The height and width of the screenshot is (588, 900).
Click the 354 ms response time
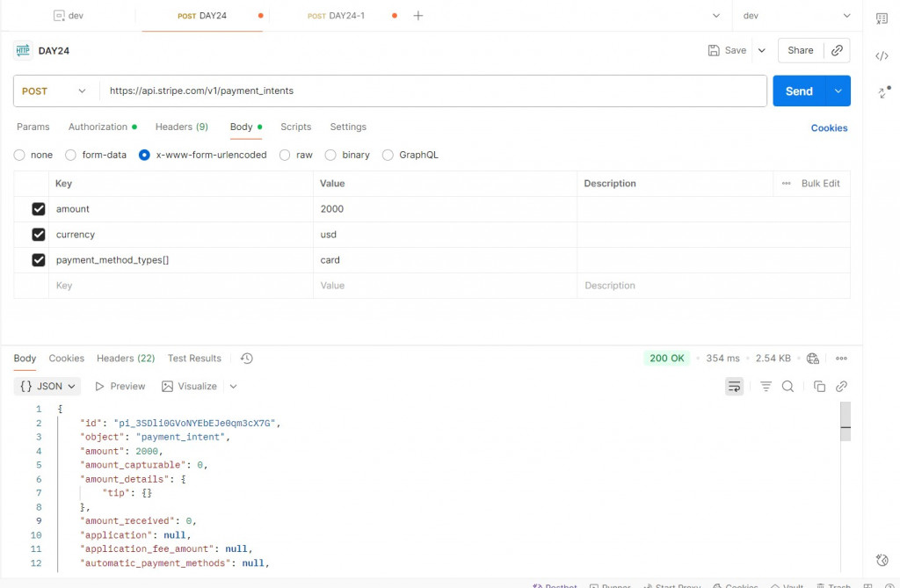722,359
